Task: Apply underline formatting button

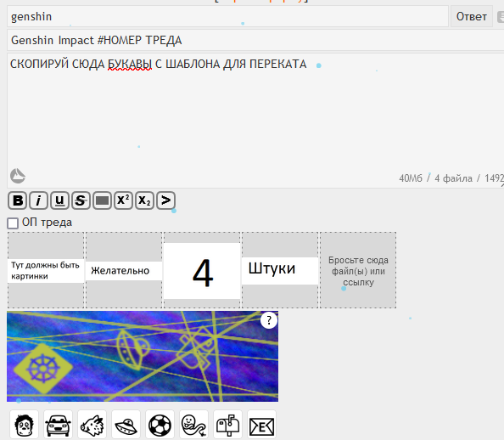Action: click(x=59, y=200)
